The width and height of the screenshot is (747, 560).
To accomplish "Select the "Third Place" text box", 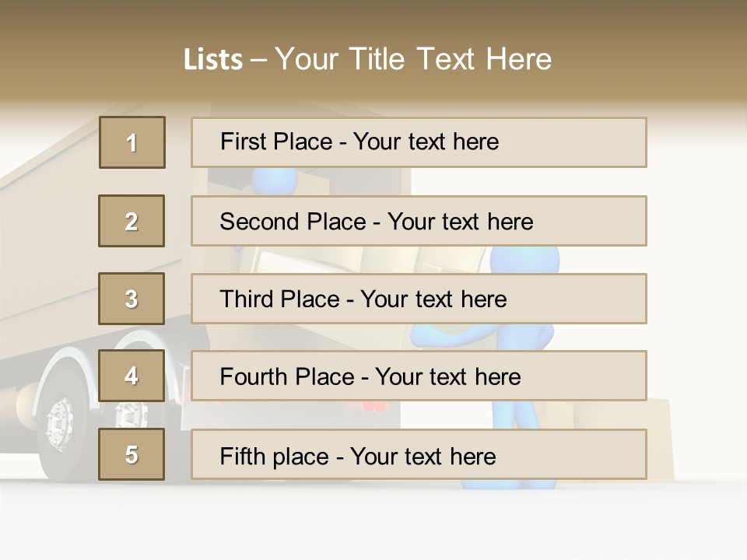I will [419, 299].
